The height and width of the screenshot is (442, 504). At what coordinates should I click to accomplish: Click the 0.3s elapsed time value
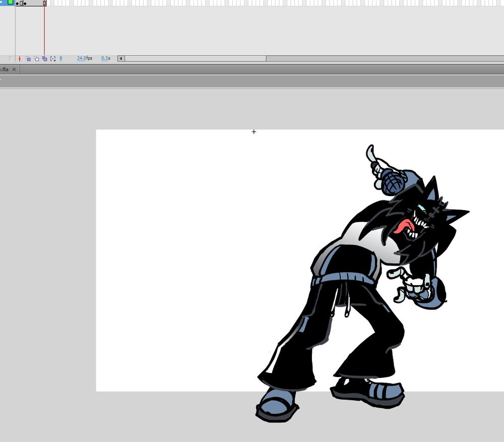(x=106, y=58)
